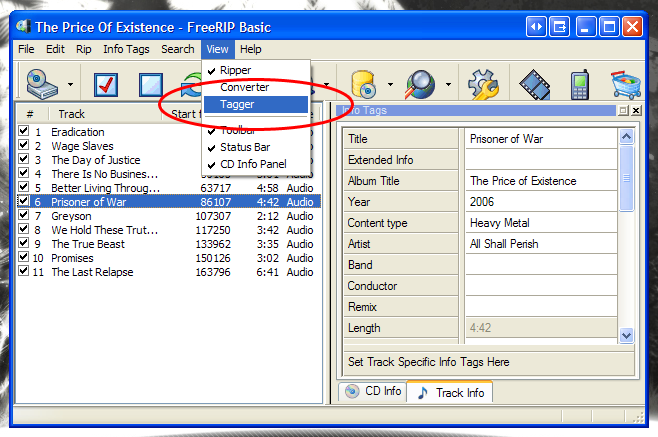
Task: Open settings gear and wrench icon
Action: (x=483, y=84)
